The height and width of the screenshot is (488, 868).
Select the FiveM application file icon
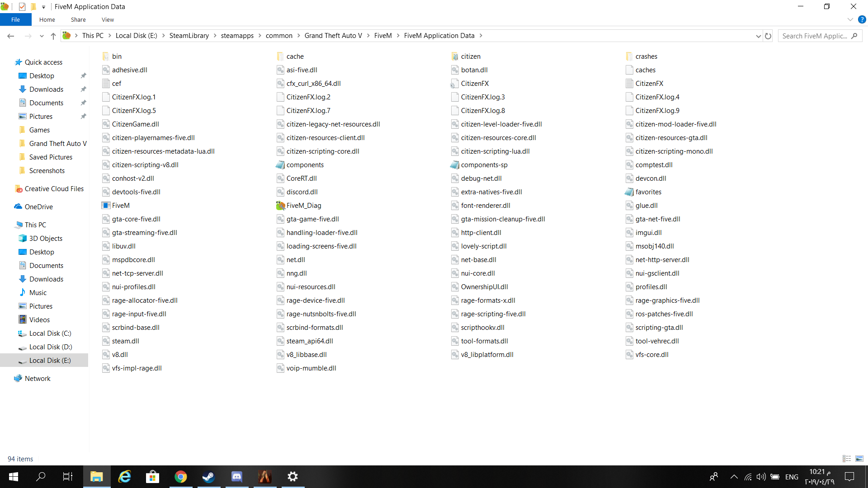106,206
